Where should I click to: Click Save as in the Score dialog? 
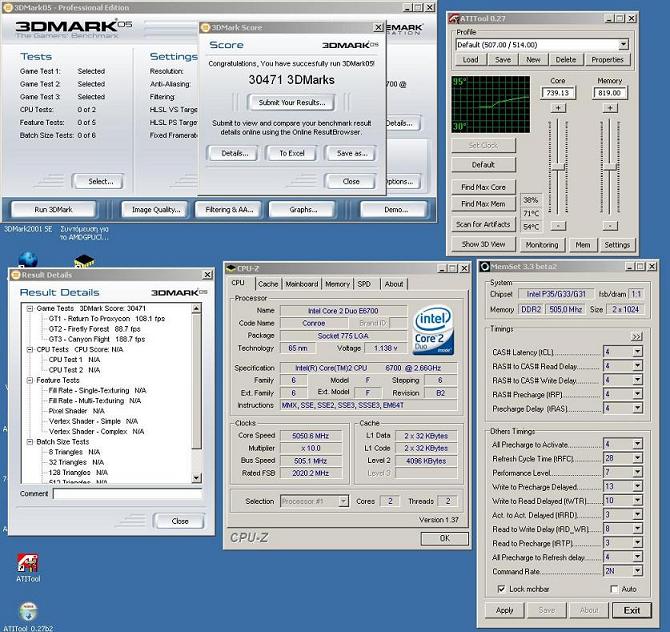[x=351, y=153]
